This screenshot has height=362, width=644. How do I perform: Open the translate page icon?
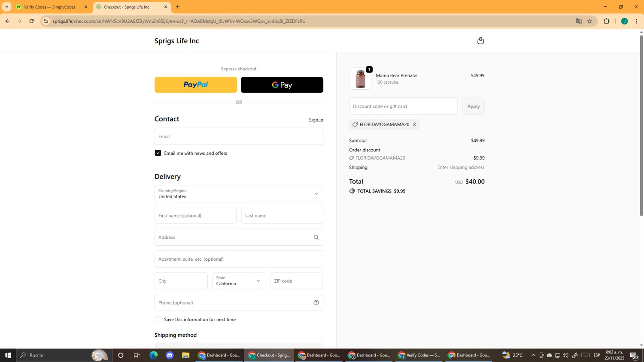tap(579, 21)
